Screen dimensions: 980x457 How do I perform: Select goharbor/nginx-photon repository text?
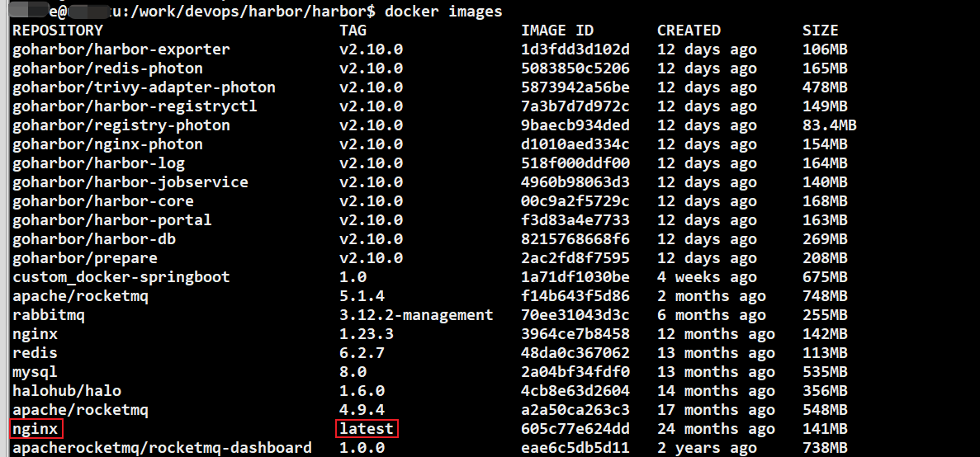(107, 145)
